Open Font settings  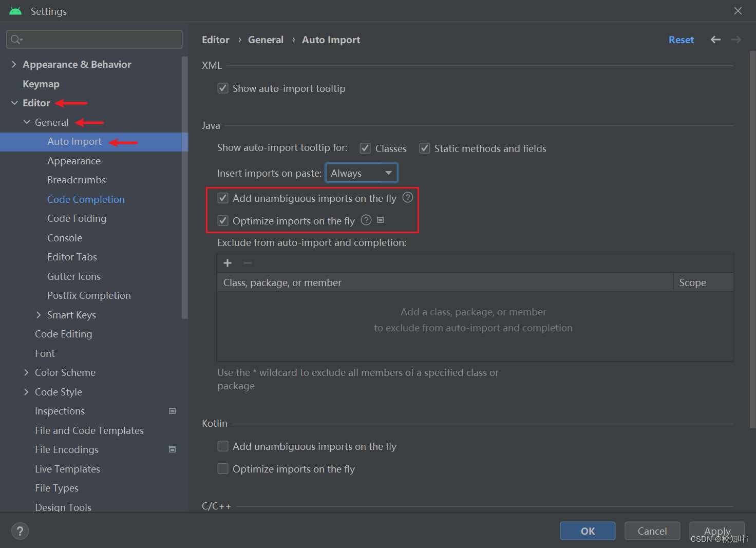45,353
